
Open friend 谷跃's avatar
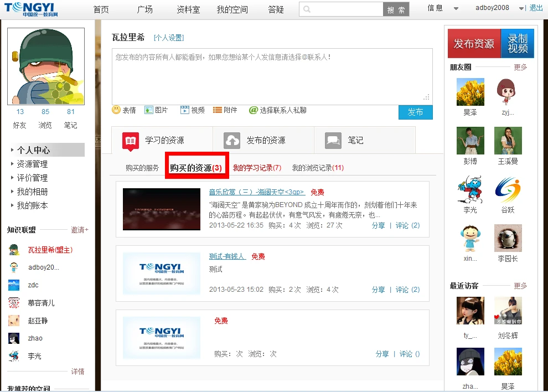[x=508, y=189]
